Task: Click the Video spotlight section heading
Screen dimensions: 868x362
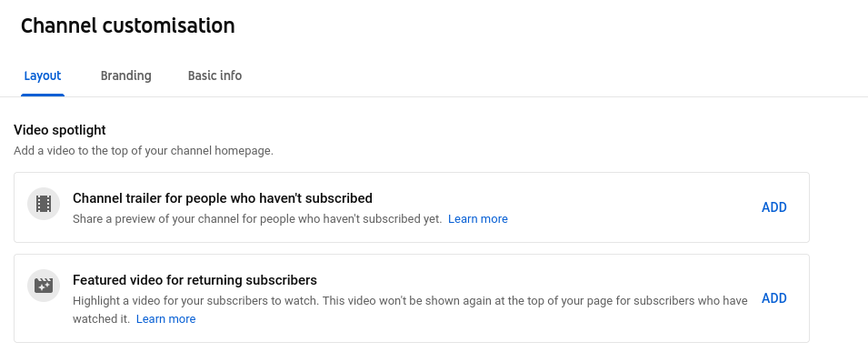Action: pos(60,130)
